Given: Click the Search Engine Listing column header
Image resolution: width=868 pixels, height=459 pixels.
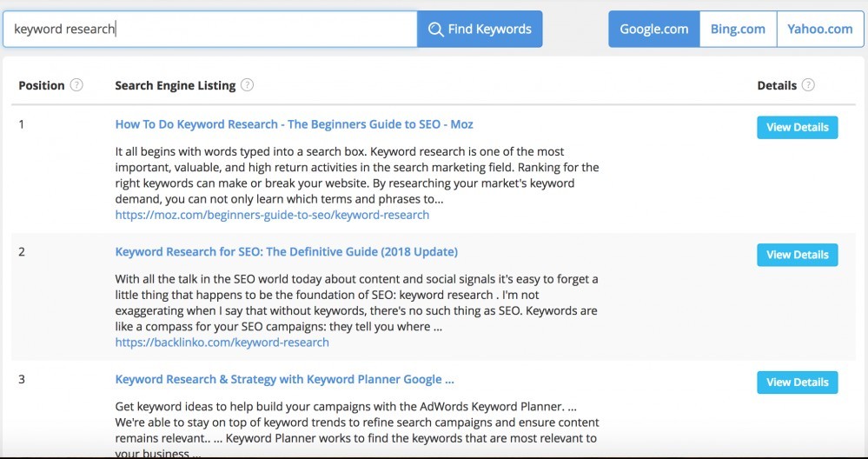Looking at the screenshot, I should click(176, 85).
